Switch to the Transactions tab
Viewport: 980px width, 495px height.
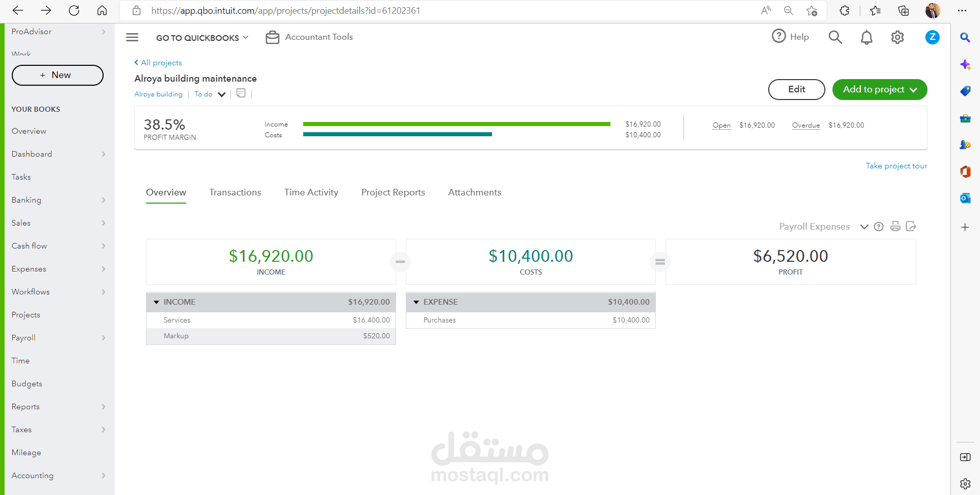[x=235, y=192]
